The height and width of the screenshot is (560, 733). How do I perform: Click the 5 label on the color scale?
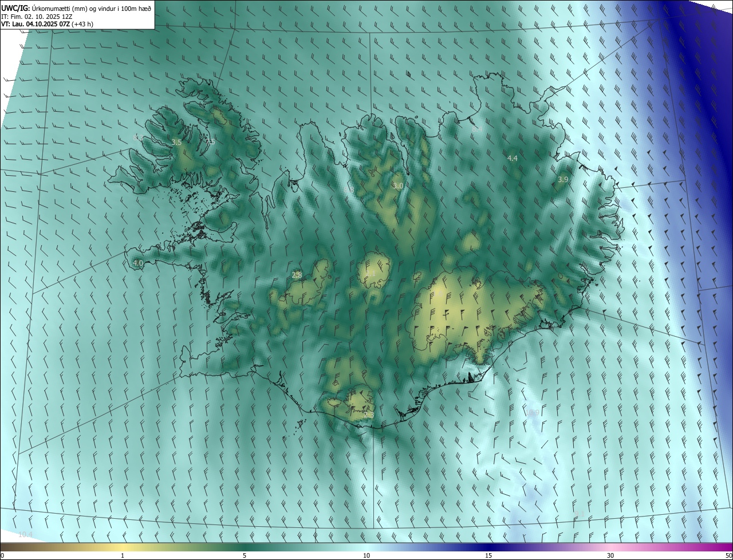coord(245,555)
